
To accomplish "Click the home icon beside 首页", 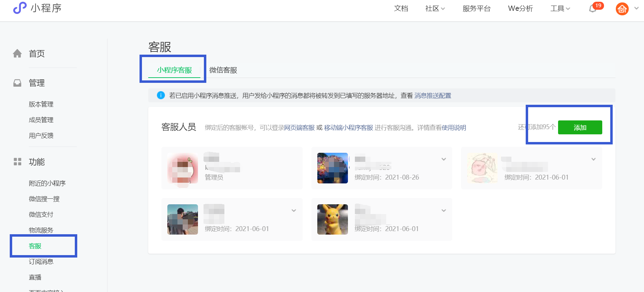I will [x=17, y=54].
